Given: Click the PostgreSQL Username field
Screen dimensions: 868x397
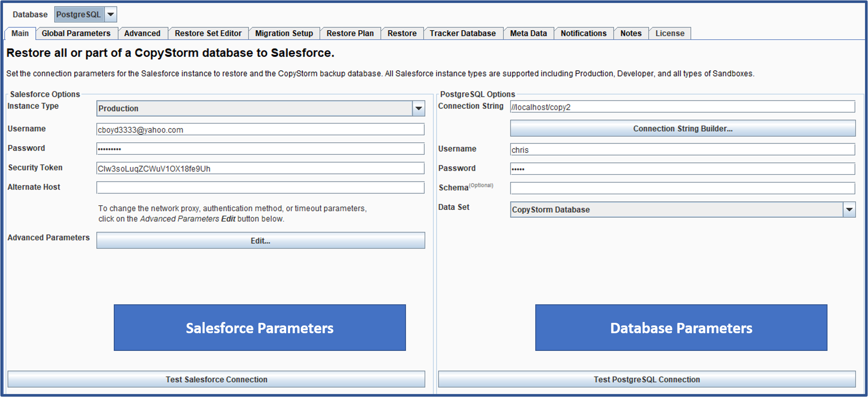Looking at the screenshot, I should [x=683, y=150].
